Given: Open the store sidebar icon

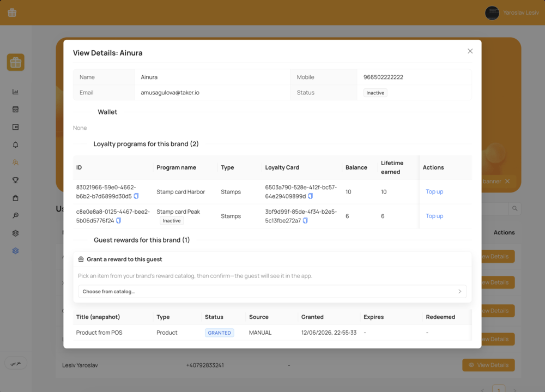Looking at the screenshot, I should [x=15, y=110].
